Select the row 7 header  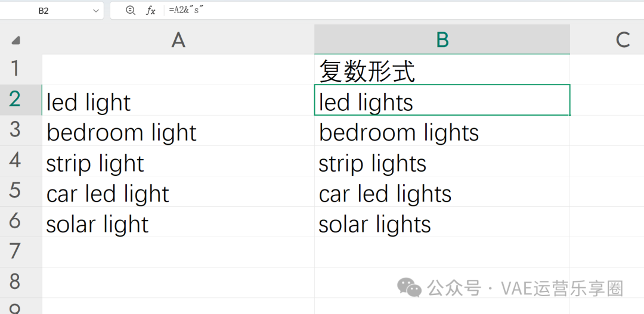pyautogui.click(x=16, y=251)
